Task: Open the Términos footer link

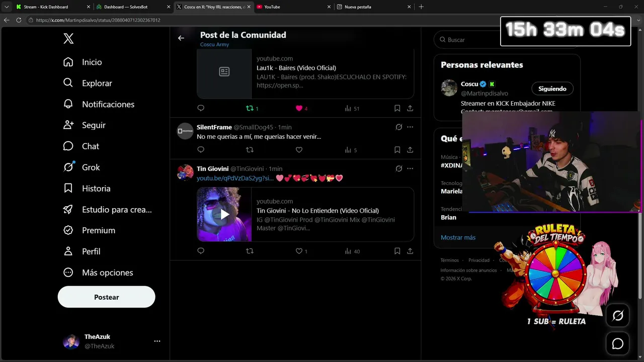Action: pos(450,260)
